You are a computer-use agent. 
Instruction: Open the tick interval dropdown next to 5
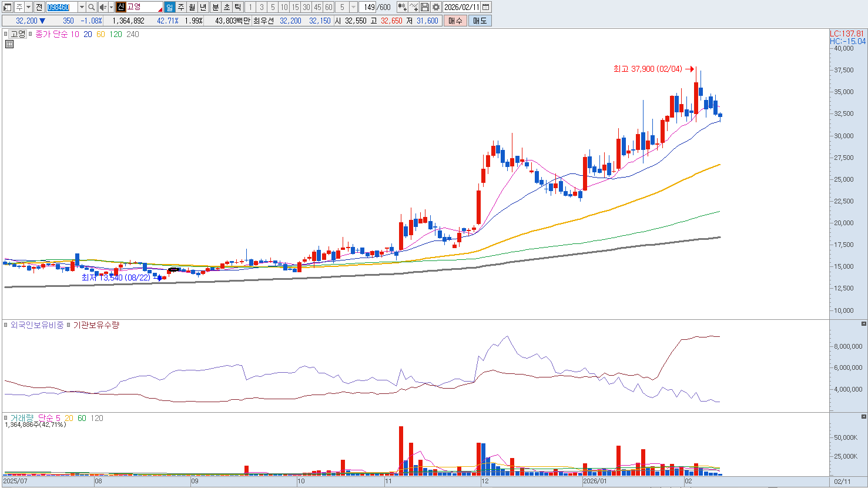pyautogui.click(x=353, y=7)
